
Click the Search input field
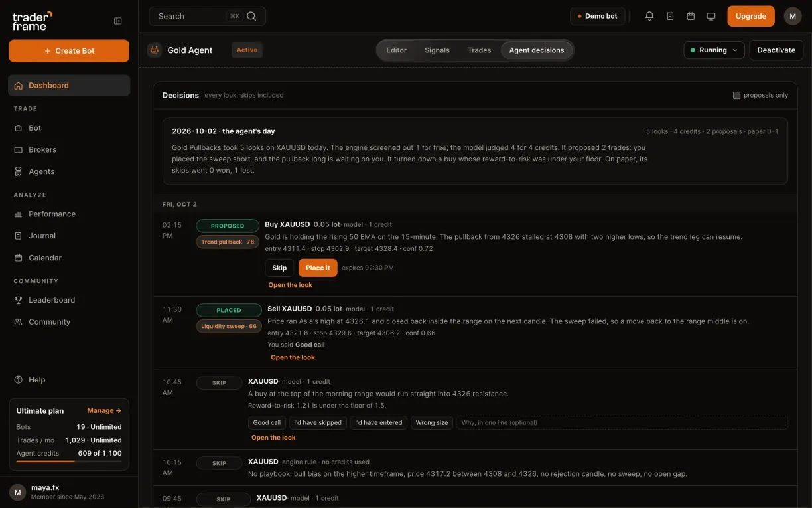click(x=207, y=16)
